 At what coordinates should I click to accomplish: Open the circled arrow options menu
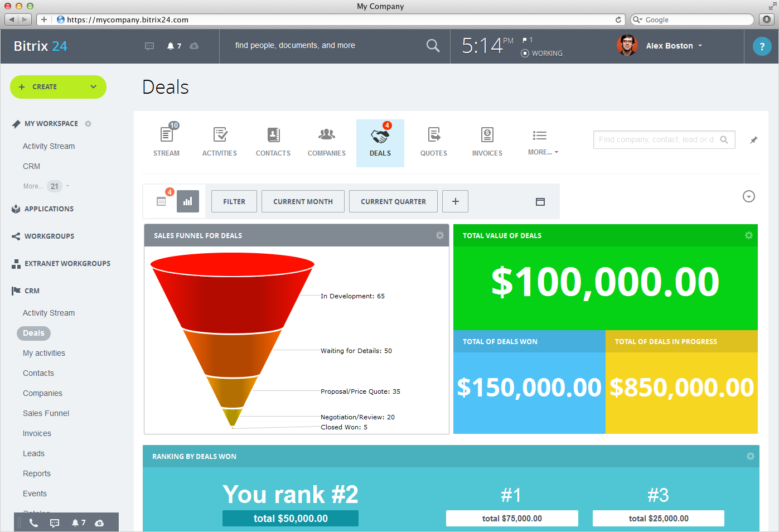(x=749, y=196)
